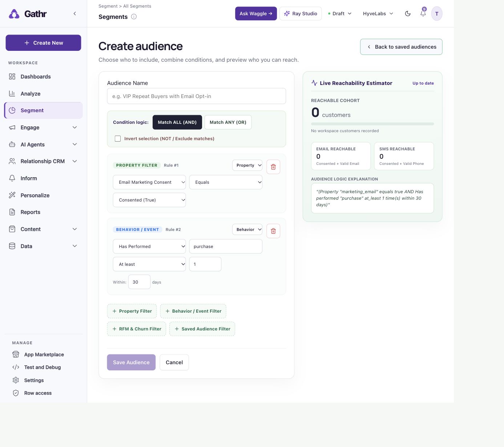Click the Audience Name input field
Image resolution: width=504 pixels, height=447 pixels.
click(197, 96)
